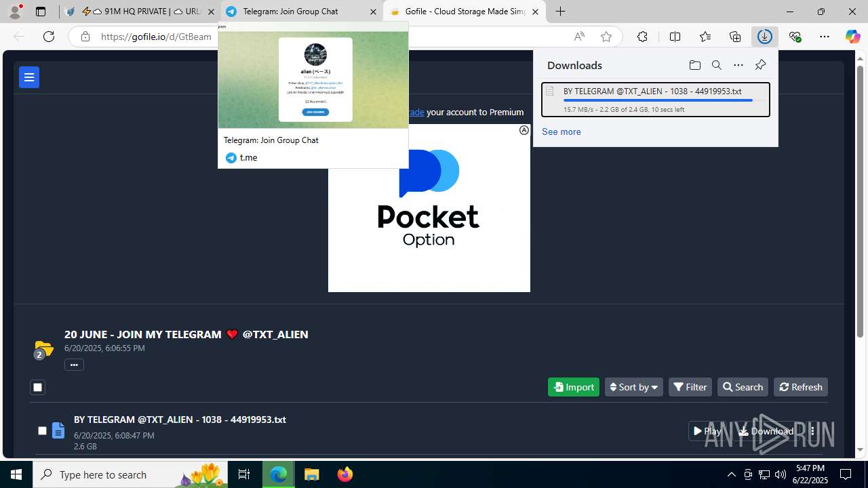The image size is (868, 488).
Task: Open Favorites list icon
Action: 705,37
